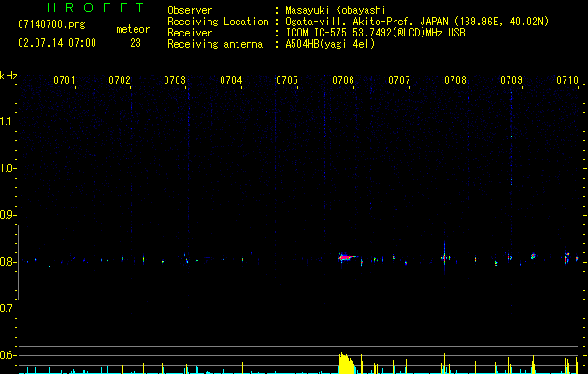Click the 0706 time marker
Screen dimensions: 588x374
343,80
